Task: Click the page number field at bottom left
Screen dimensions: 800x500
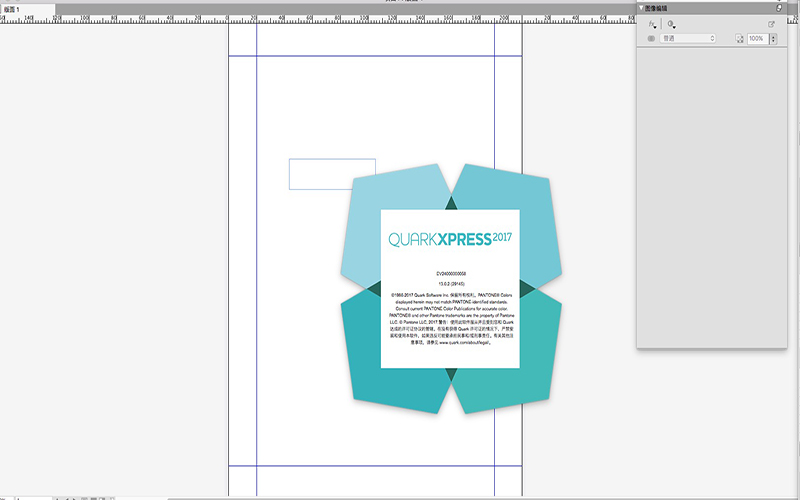Action: click(x=34, y=498)
